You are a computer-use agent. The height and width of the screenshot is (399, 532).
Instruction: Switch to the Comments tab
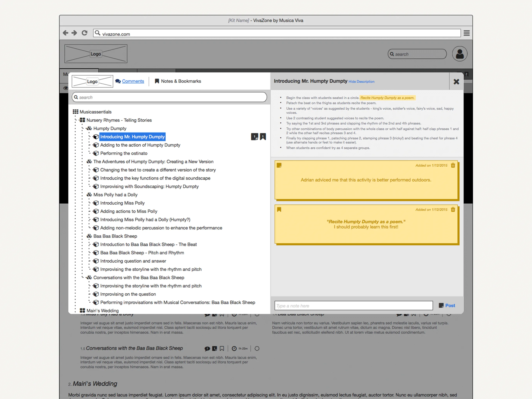(133, 81)
